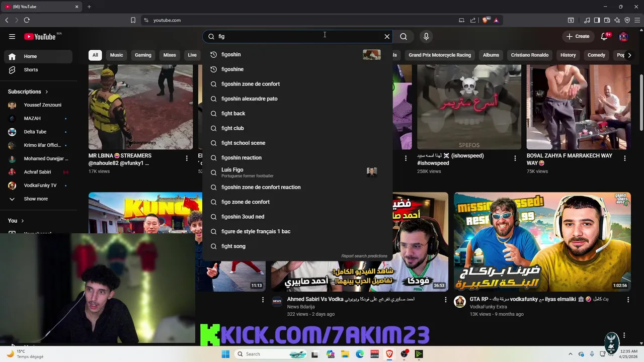
Task: Open options for 'BO9AL ZAHYA' video
Action: coord(624,158)
